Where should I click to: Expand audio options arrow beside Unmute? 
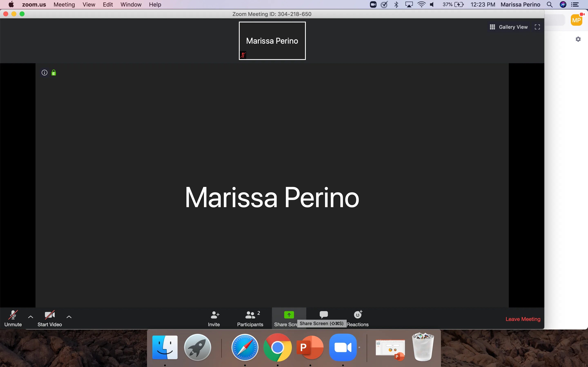[31, 317]
